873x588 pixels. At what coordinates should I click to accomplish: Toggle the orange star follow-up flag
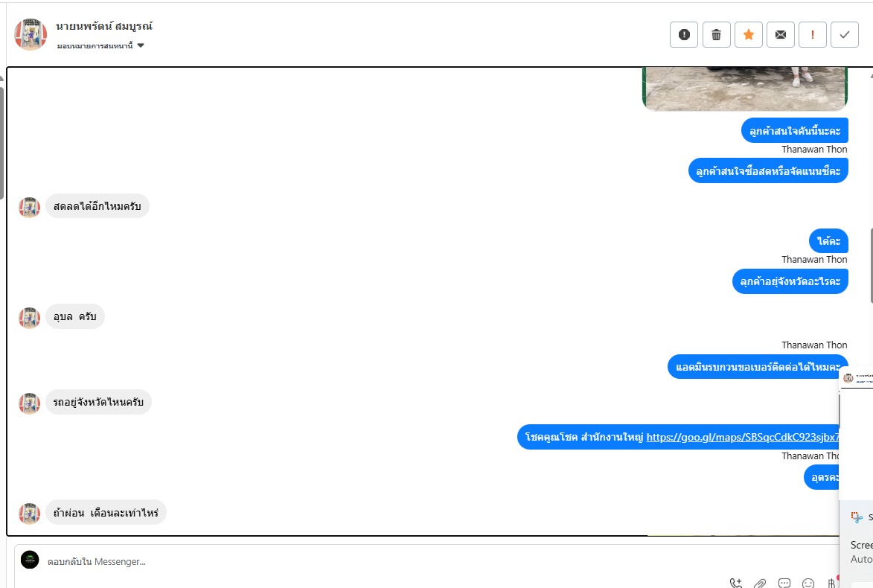click(748, 34)
